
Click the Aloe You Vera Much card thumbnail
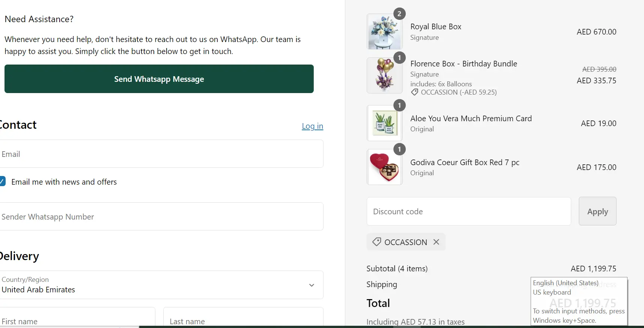[x=384, y=123]
